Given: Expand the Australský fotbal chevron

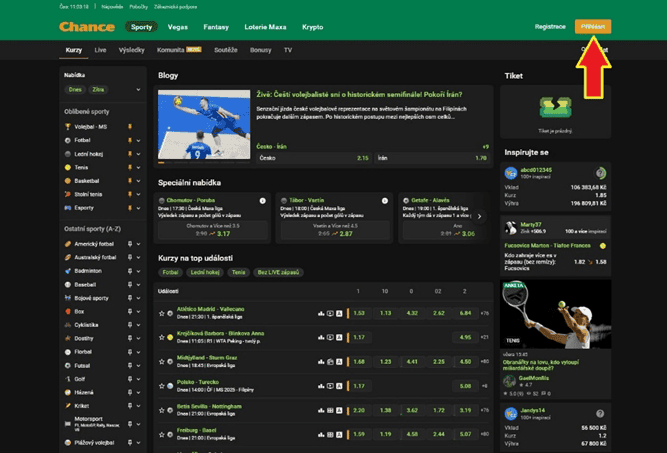Looking at the screenshot, I should click(x=138, y=257).
